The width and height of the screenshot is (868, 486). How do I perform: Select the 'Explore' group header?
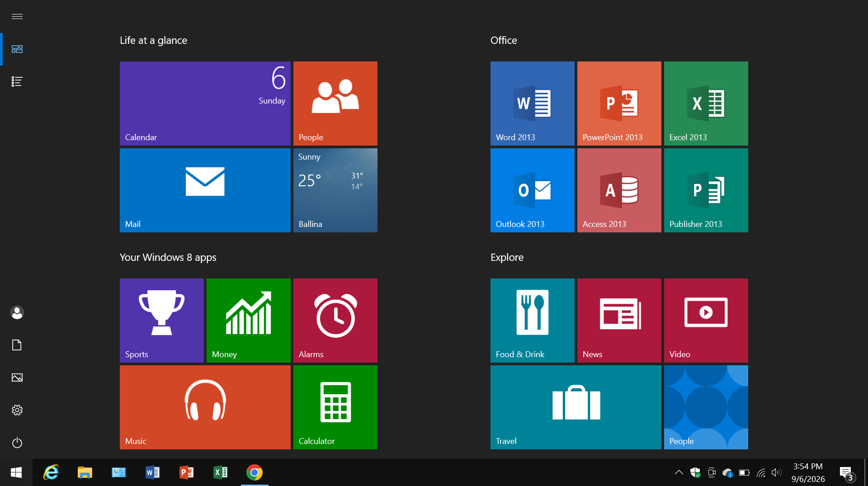[x=507, y=257]
